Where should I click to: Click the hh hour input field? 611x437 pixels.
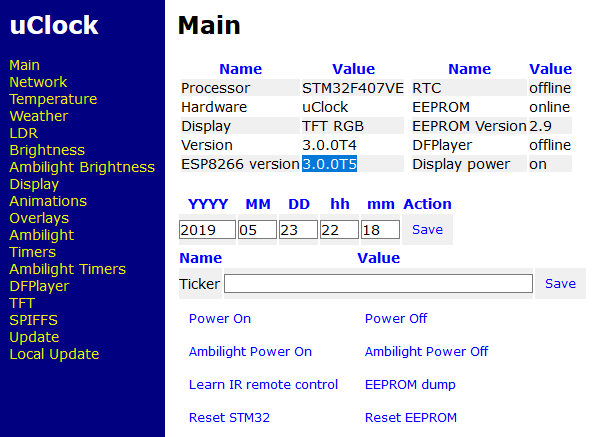point(339,230)
